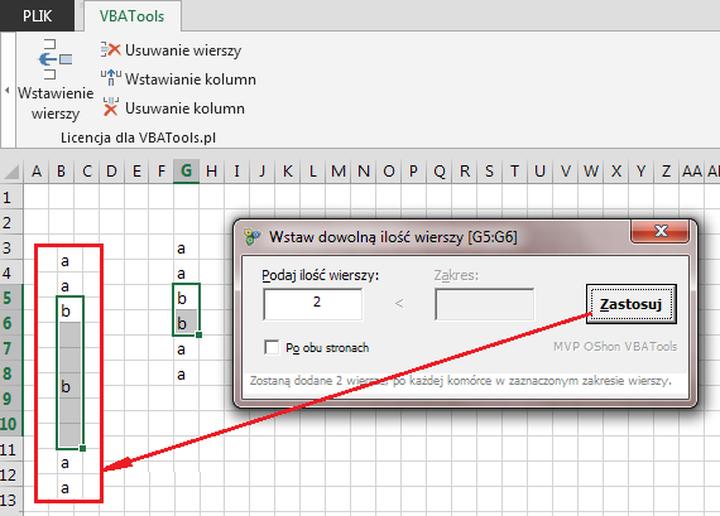Click the Usuwanie wierszy icon

111,50
